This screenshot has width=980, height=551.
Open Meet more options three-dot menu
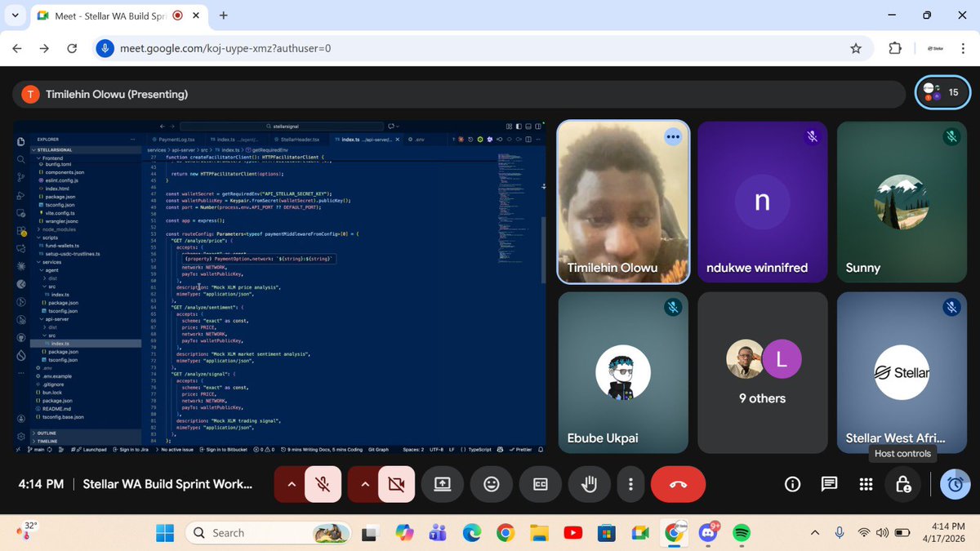point(630,484)
